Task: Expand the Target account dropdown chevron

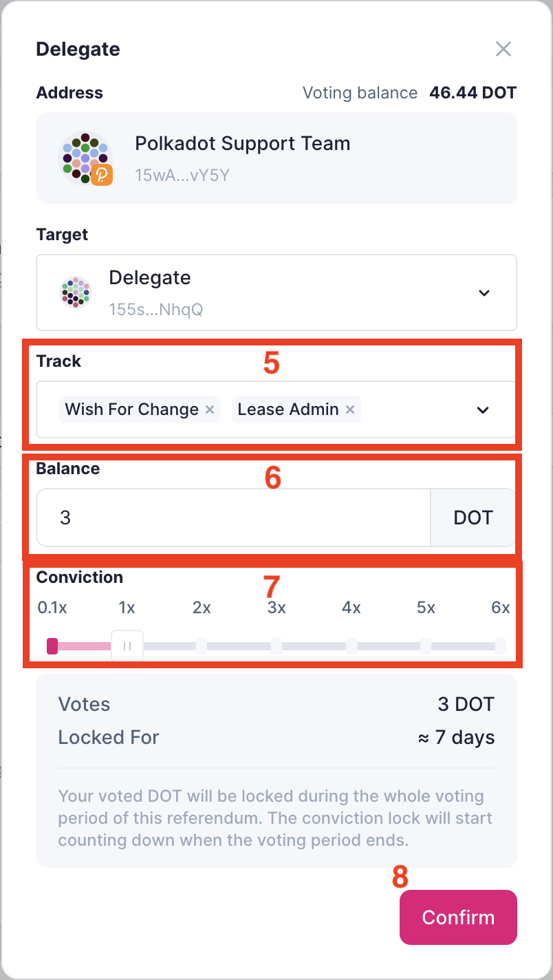Action: [484, 292]
